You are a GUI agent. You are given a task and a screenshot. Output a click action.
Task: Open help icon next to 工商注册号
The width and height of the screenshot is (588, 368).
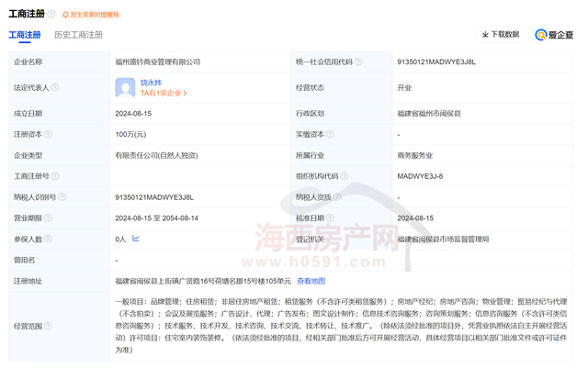(55, 176)
